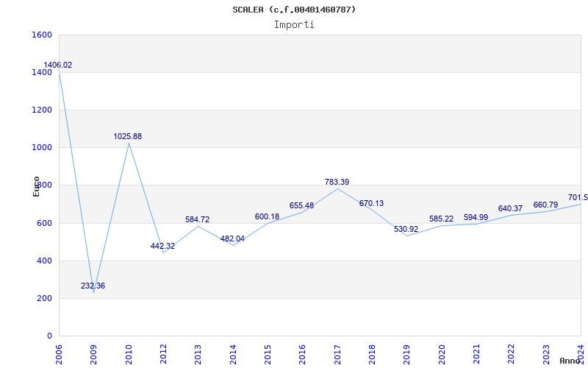Click the 660.79 data label
Image resolution: width=588 pixels, height=368 pixels.
click(x=545, y=205)
